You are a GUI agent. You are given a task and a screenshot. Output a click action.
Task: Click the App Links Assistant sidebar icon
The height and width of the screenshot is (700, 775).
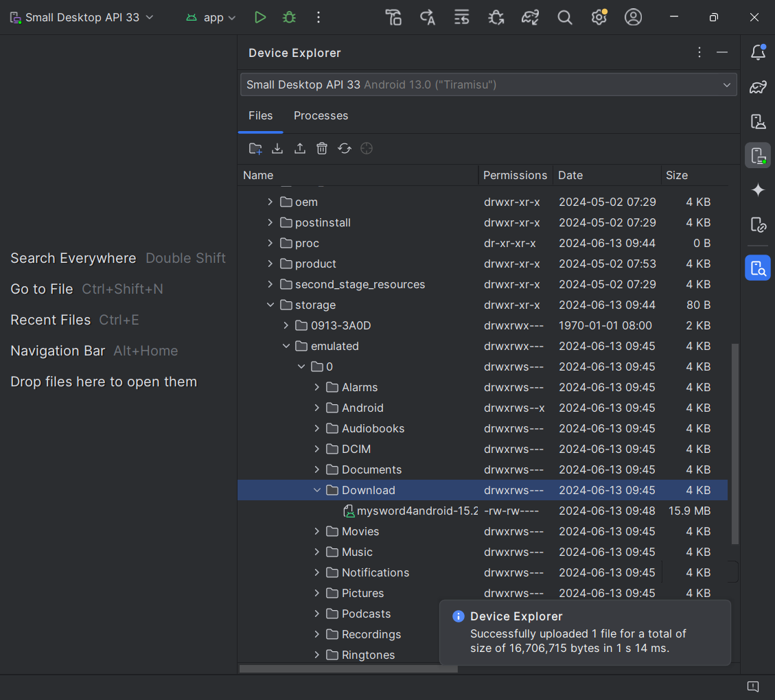click(758, 225)
